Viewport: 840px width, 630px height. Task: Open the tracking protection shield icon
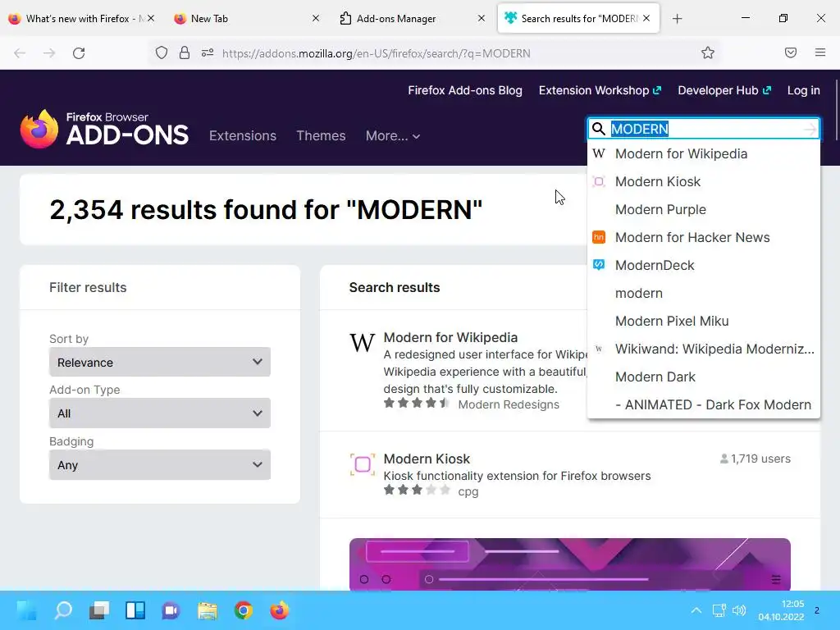pos(162,52)
